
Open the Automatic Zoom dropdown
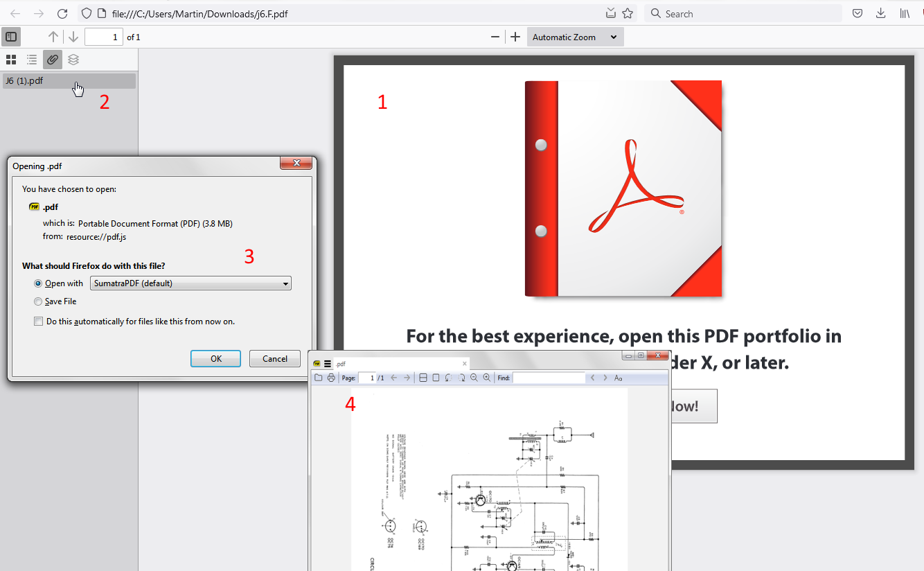coord(575,36)
